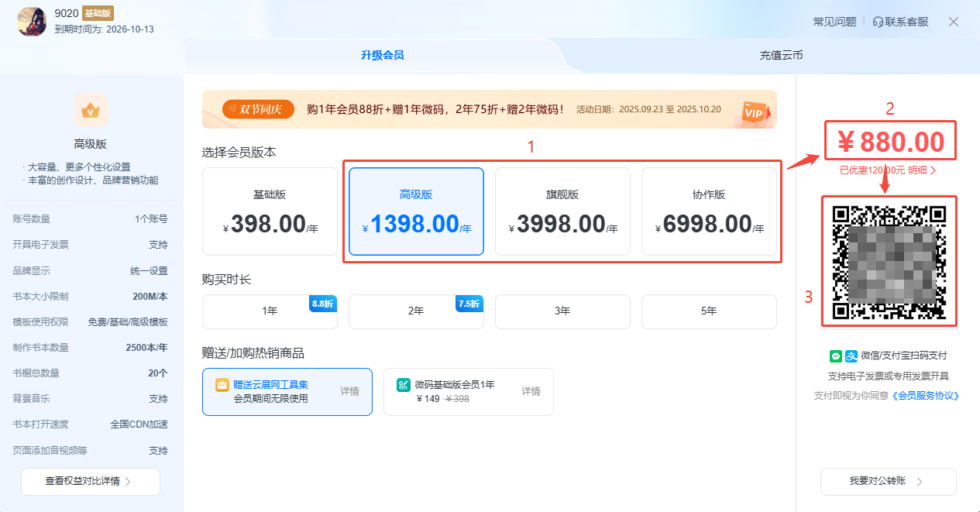Viewport: 980px width, 512px height.
Task: Open 我要对公转账 option
Action: (x=888, y=481)
